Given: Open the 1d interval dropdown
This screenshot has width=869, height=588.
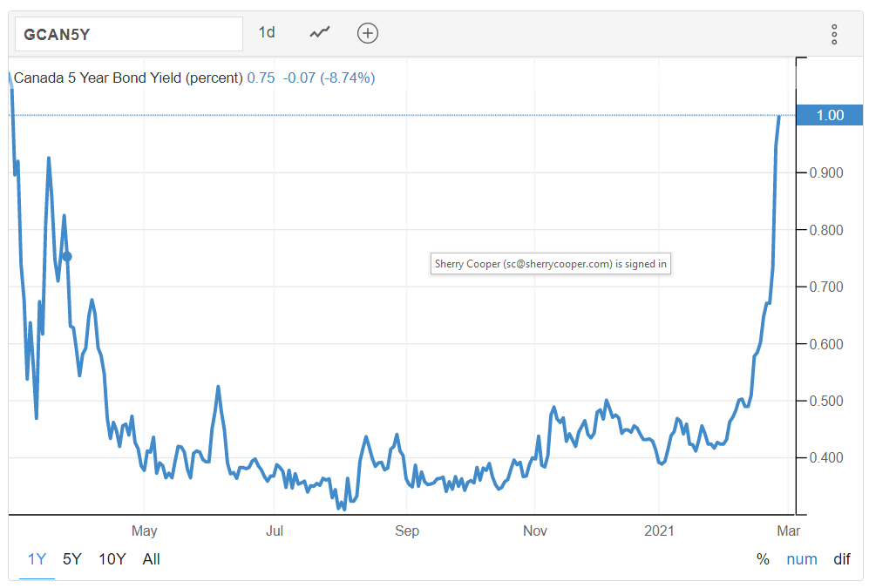Looking at the screenshot, I should 267,33.
